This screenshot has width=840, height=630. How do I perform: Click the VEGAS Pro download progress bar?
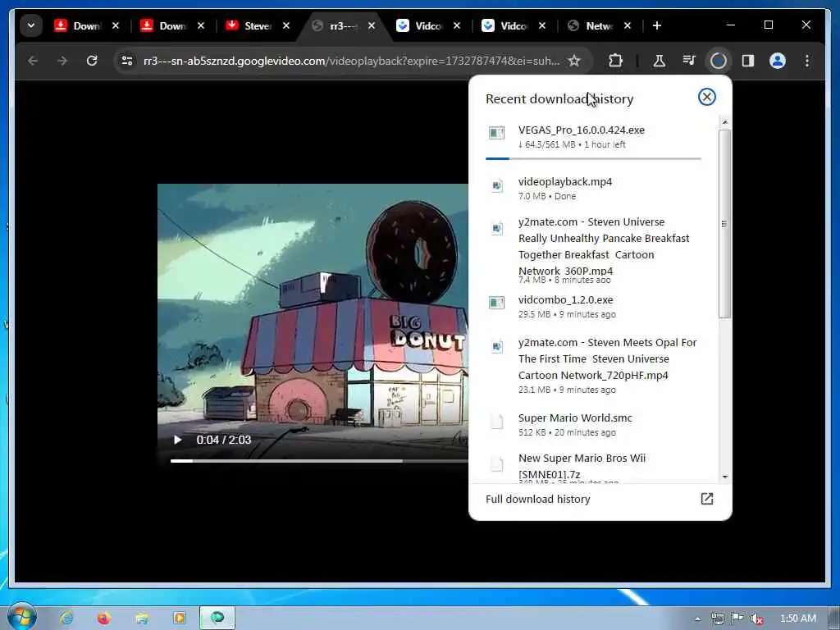click(594, 158)
